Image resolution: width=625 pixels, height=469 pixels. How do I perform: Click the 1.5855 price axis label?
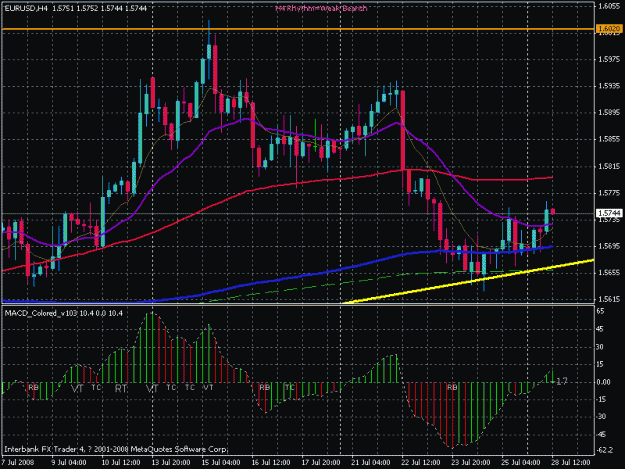(x=609, y=139)
